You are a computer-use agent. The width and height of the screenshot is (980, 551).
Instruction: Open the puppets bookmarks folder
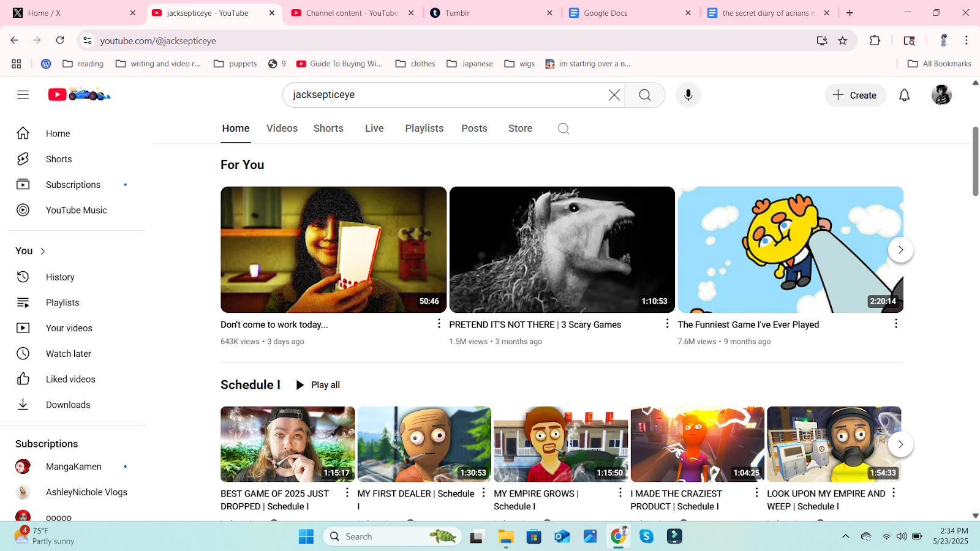(235, 64)
